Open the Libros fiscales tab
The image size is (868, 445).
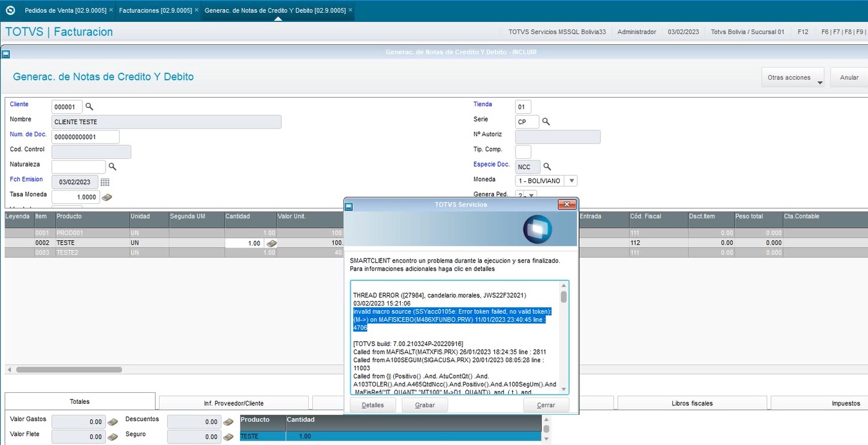click(x=692, y=403)
